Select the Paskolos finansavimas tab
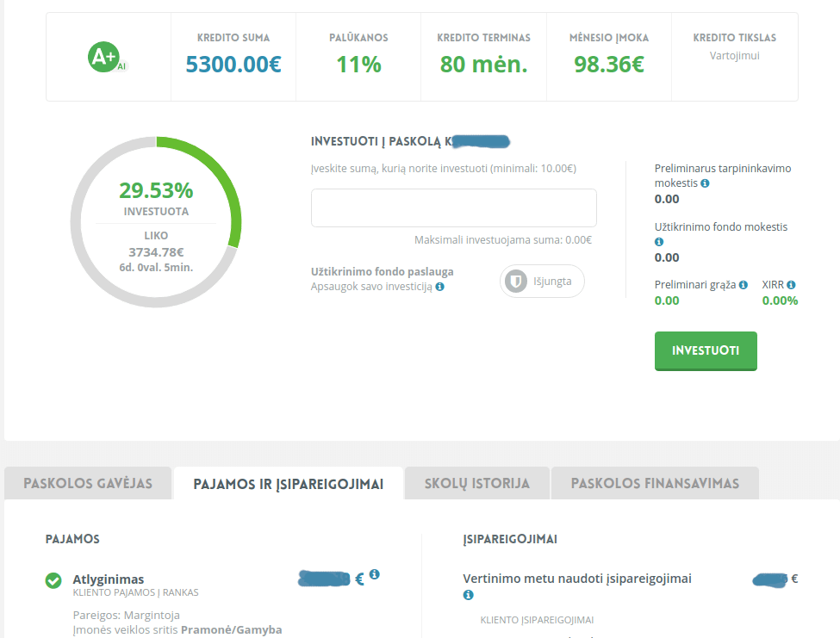 click(654, 483)
